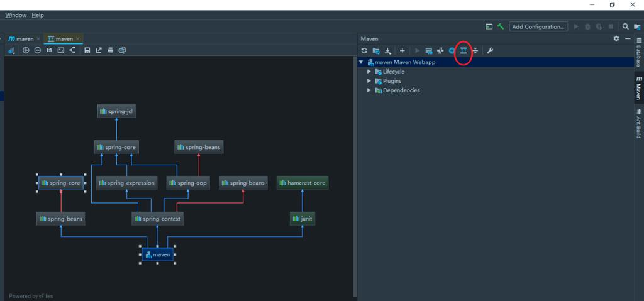644x301 pixels.
Task: Expand the Plugins node
Action: [x=369, y=81]
